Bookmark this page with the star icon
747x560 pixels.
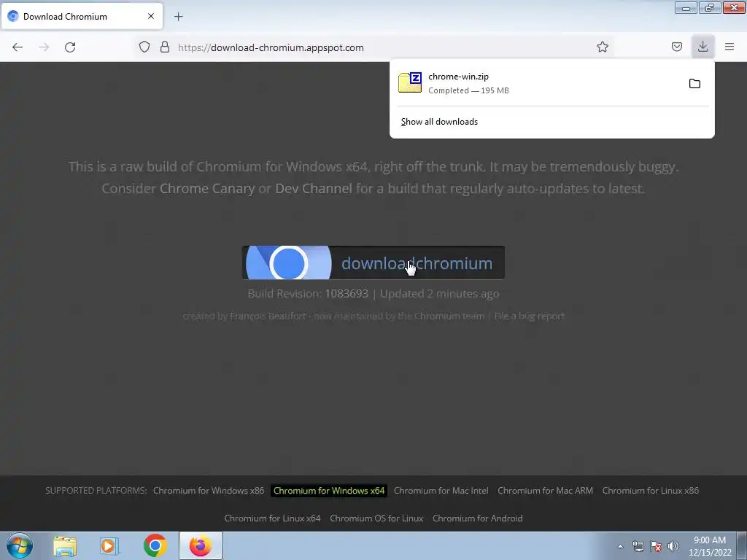602,47
